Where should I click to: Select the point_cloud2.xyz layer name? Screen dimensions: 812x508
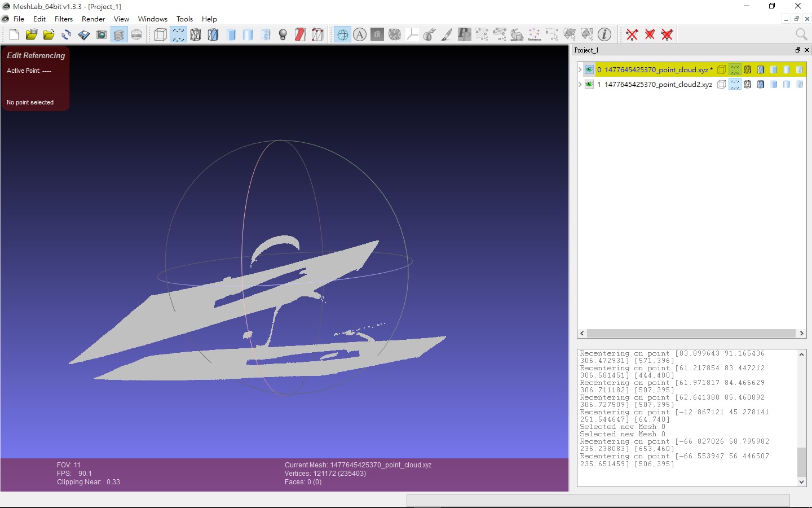(x=657, y=85)
